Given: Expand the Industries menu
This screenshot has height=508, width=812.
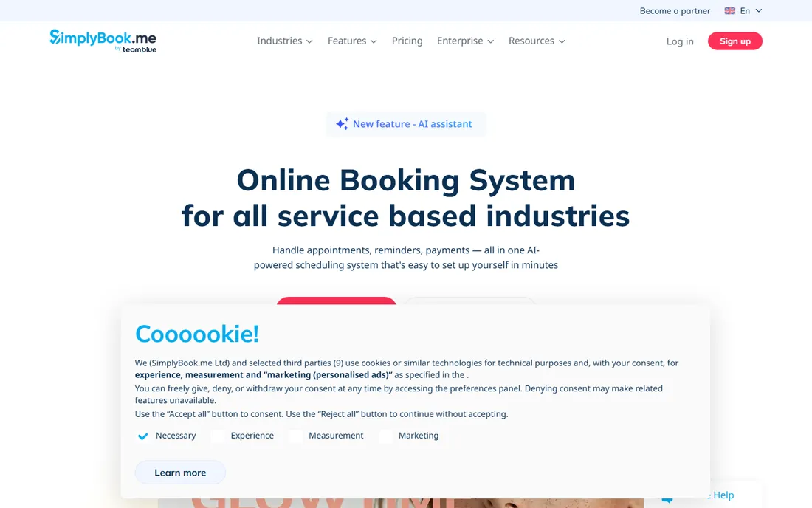Looking at the screenshot, I should tap(285, 41).
